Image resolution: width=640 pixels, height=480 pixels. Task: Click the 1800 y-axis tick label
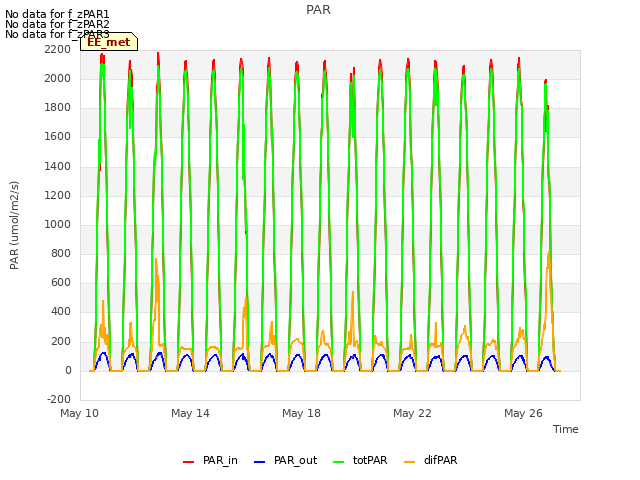point(58,107)
